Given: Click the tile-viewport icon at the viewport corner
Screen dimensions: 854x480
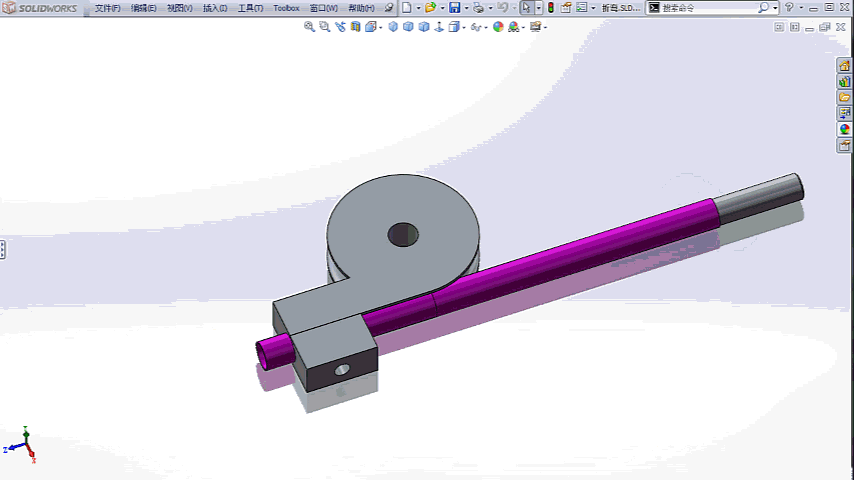Looking at the screenshot, I should click(779, 27).
